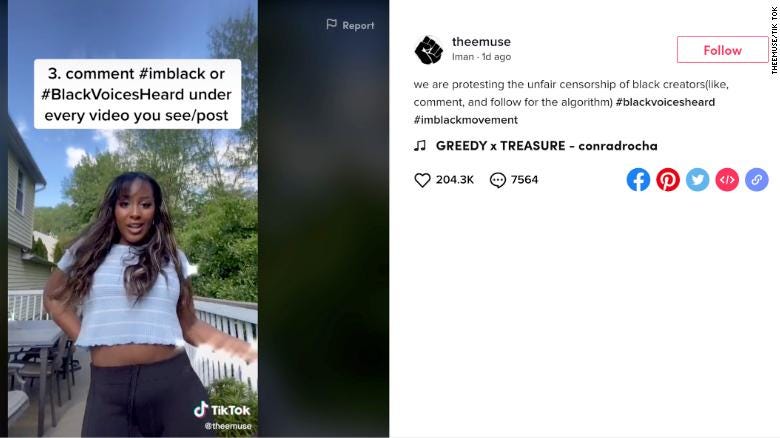Pause the TikTok video player
Image resolution: width=780 pixels, height=438 pixels.
133,219
